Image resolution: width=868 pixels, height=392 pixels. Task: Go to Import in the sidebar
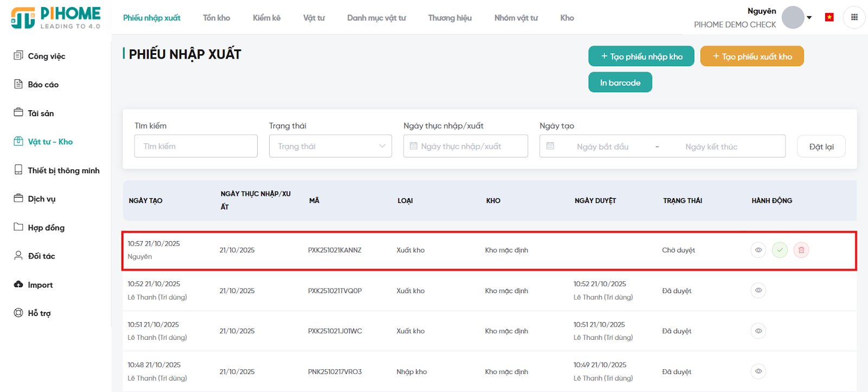[40, 285]
